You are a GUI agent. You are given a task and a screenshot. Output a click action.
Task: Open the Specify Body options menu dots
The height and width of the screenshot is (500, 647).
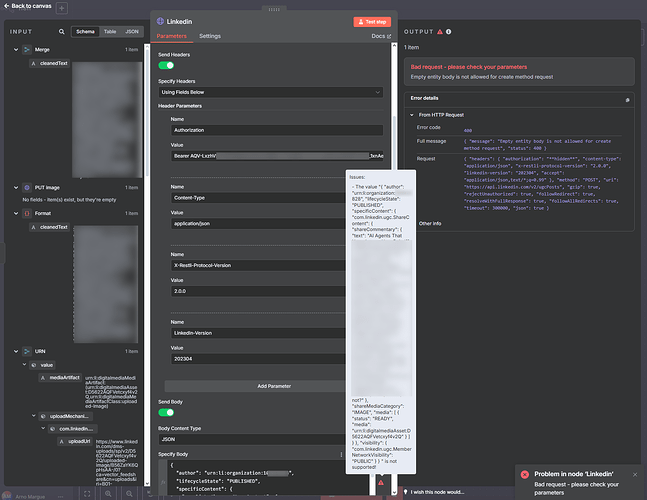(x=341, y=454)
